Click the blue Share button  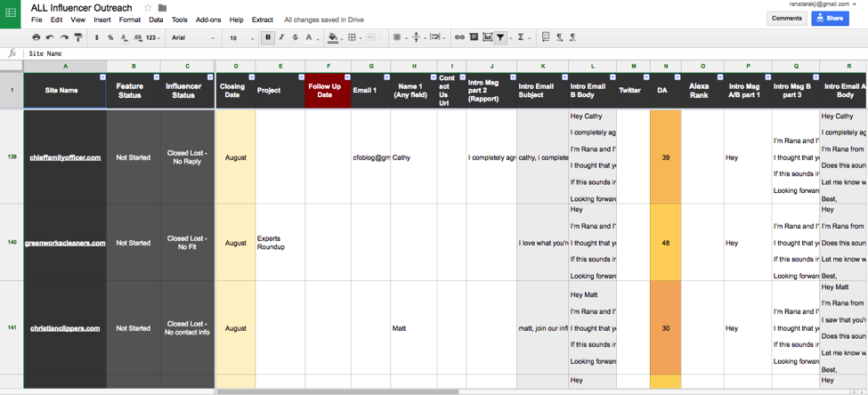pos(830,19)
